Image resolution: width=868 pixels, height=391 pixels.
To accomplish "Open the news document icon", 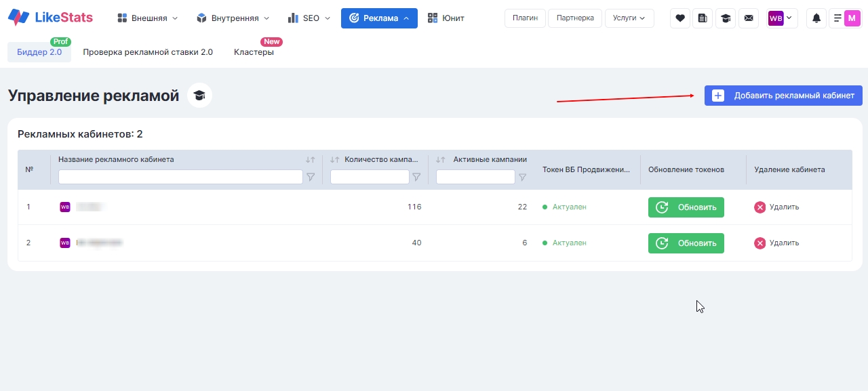I will pyautogui.click(x=703, y=18).
